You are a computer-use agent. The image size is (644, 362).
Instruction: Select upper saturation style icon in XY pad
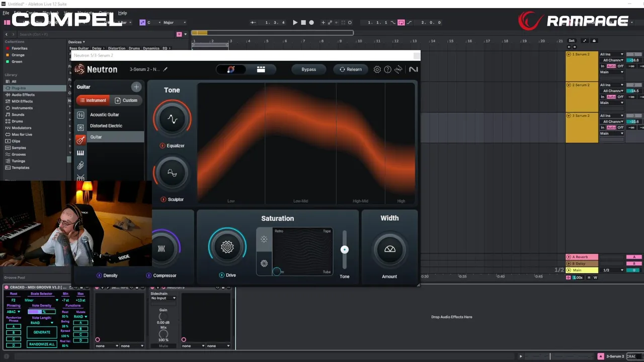pos(264,239)
